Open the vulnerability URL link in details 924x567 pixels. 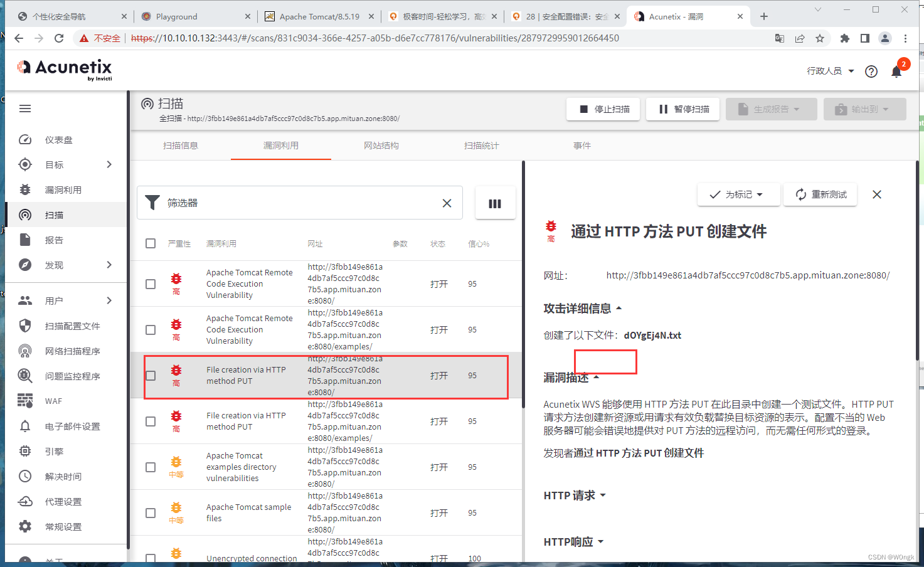pos(748,275)
